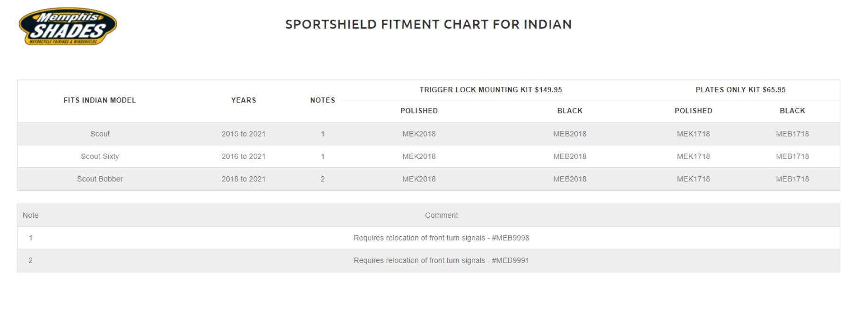The width and height of the screenshot is (868, 309).
Task: Click the note 2 comment mentioning #MEB9991
Action: coord(441,260)
